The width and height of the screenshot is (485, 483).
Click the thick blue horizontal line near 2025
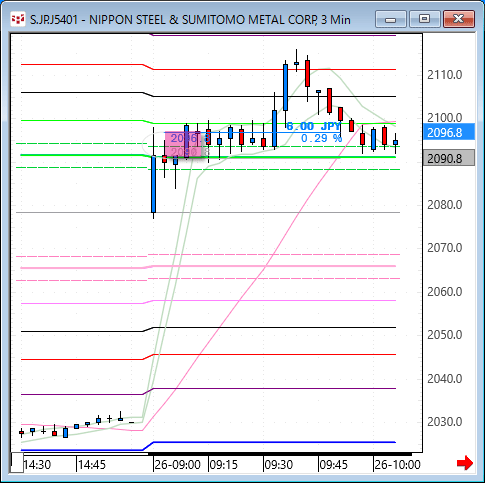click(273, 442)
